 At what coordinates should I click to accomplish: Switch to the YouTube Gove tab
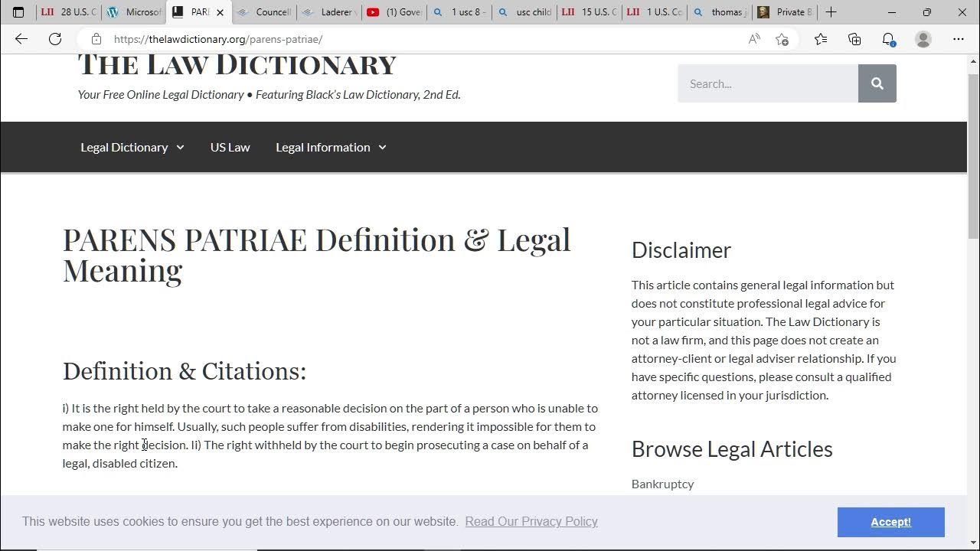pos(394,12)
